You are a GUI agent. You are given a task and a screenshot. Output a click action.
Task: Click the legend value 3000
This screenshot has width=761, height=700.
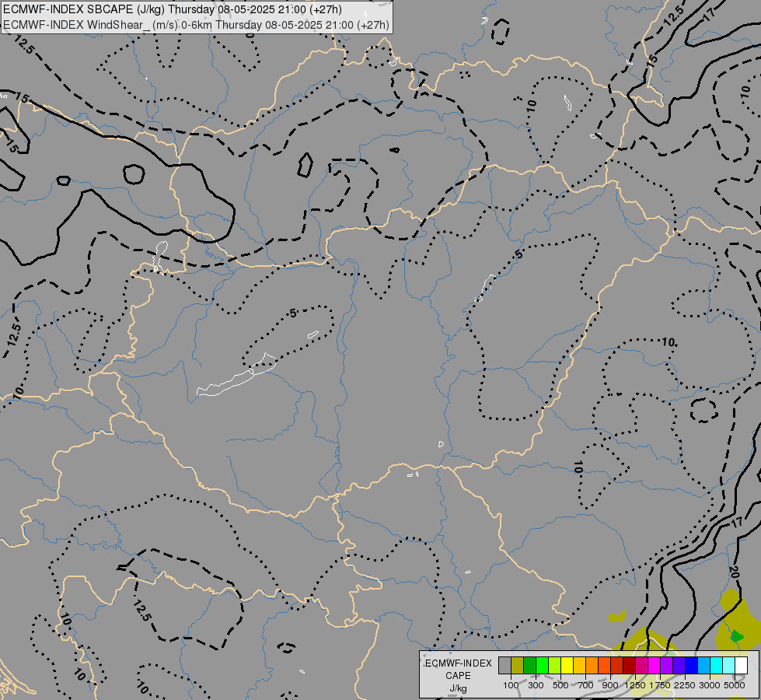pyautogui.click(x=710, y=685)
